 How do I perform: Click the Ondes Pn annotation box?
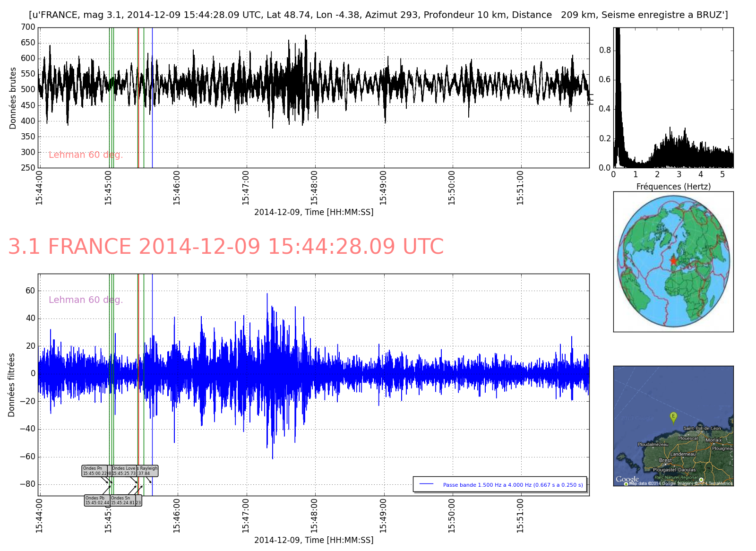94,471
